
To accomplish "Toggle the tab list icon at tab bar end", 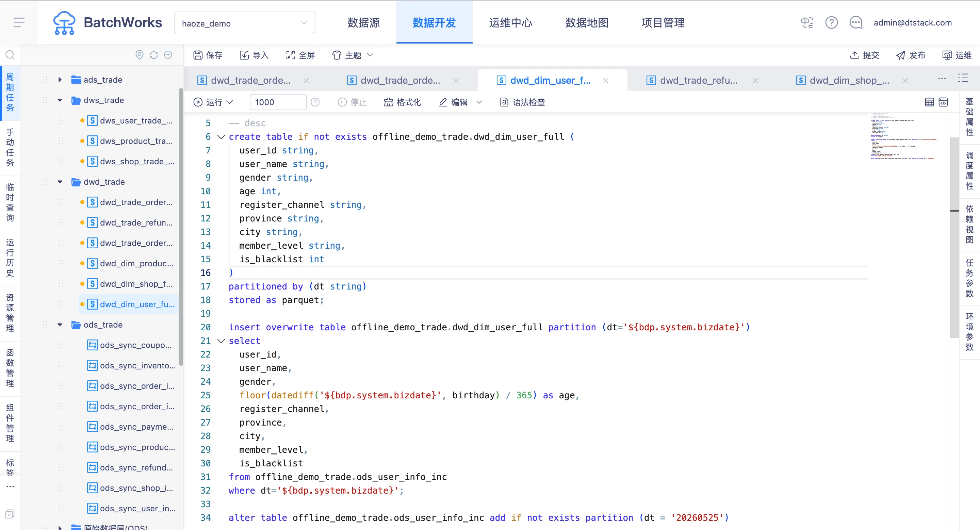I will 963,79.
